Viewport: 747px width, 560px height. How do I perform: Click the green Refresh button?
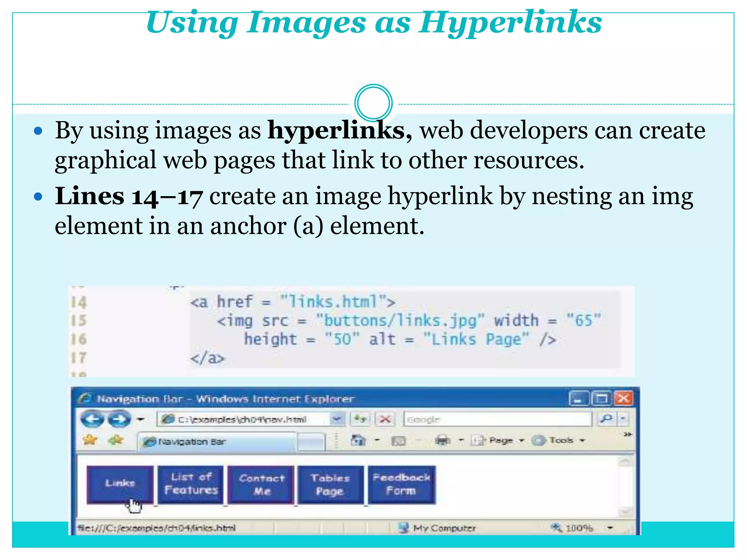point(360,419)
